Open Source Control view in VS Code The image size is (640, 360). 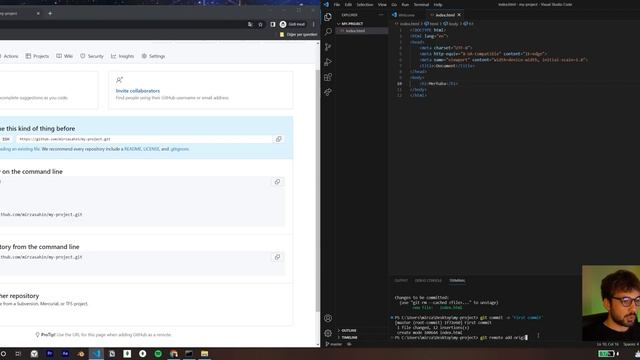pos(328,47)
